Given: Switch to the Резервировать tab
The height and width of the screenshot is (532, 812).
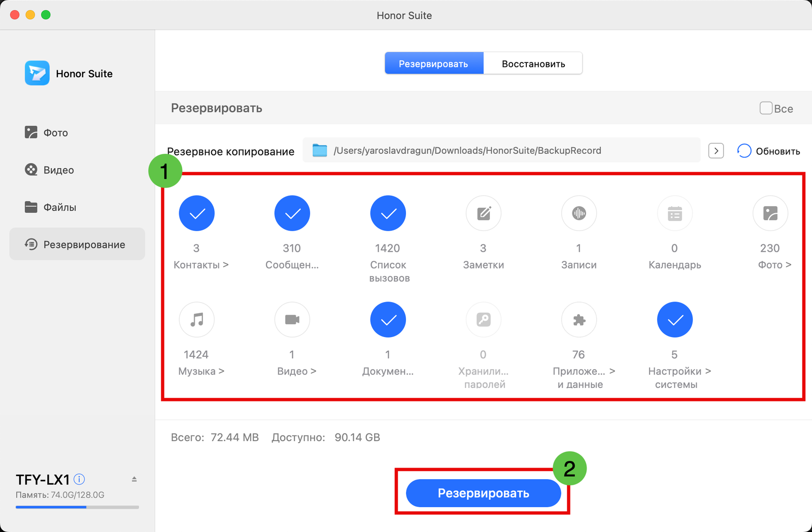Looking at the screenshot, I should [434, 63].
